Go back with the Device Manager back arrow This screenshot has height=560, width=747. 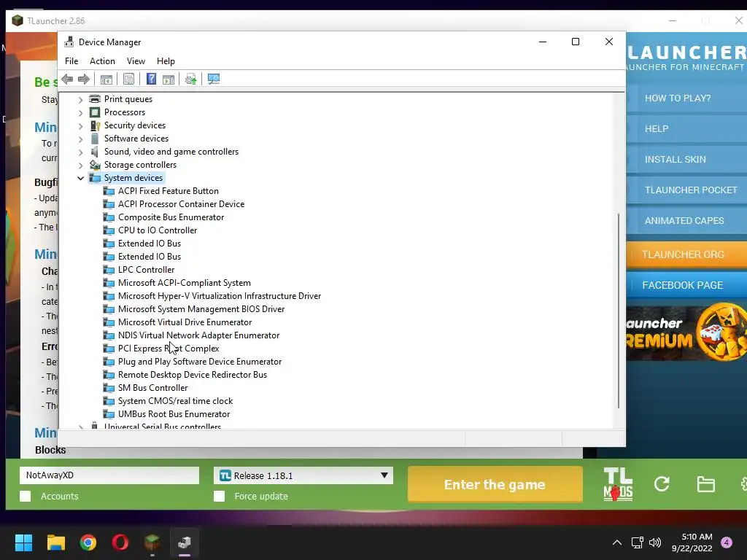67,79
